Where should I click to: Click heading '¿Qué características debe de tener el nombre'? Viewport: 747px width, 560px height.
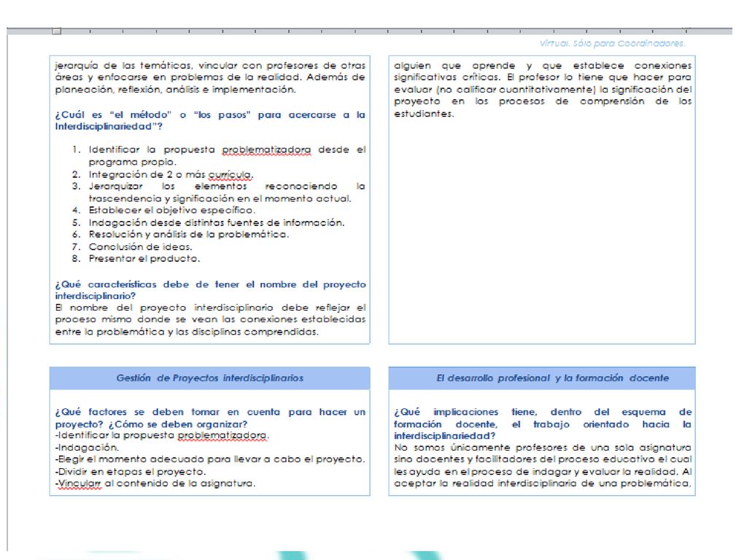click(210, 290)
